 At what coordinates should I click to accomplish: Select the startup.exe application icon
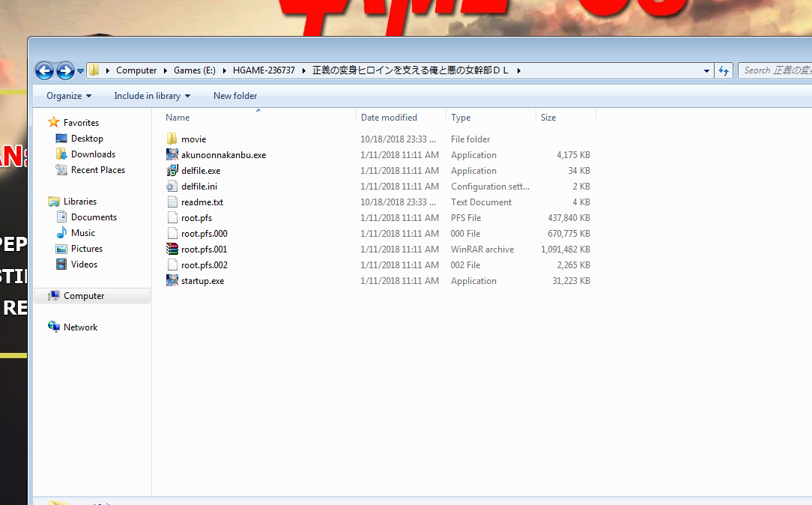[x=172, y=281]
